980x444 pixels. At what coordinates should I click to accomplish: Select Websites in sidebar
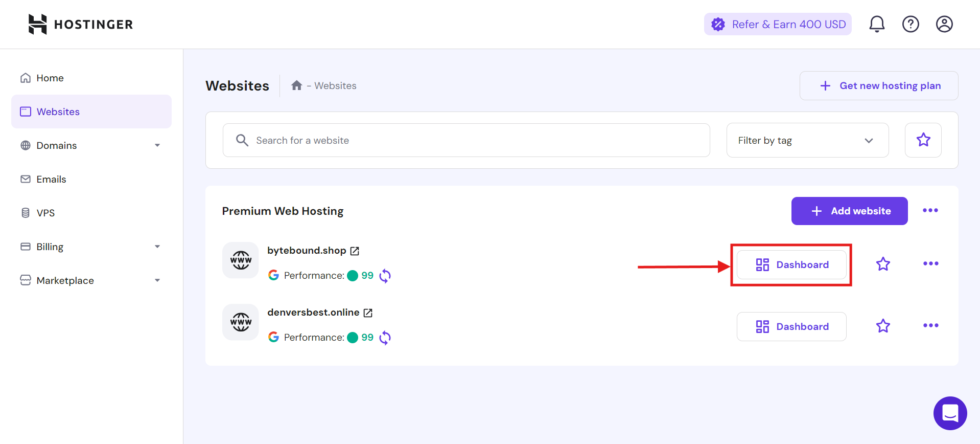(x=91, y=112)
